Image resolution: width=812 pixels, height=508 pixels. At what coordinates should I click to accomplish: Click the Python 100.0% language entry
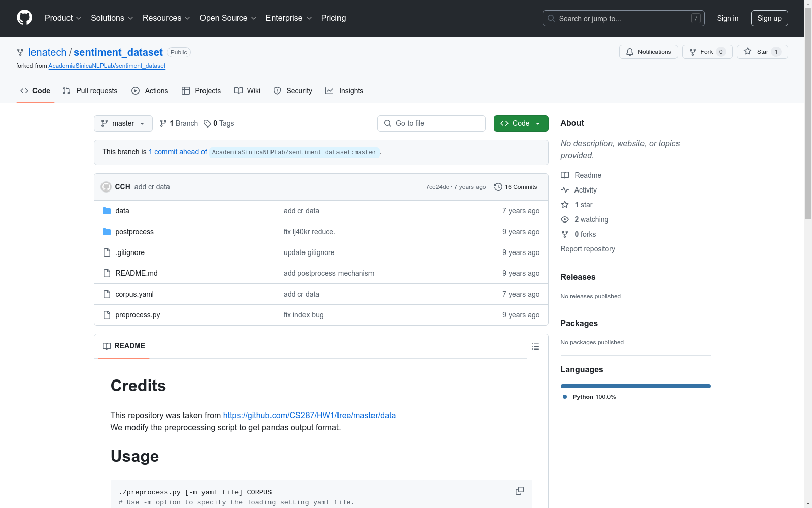[589, 397]
